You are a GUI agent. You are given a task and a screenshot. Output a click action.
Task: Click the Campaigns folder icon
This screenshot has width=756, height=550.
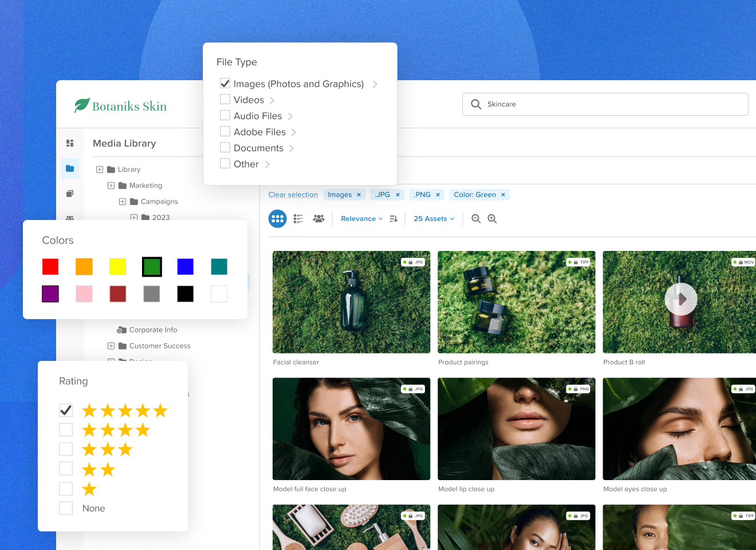(x=134, y=202)
